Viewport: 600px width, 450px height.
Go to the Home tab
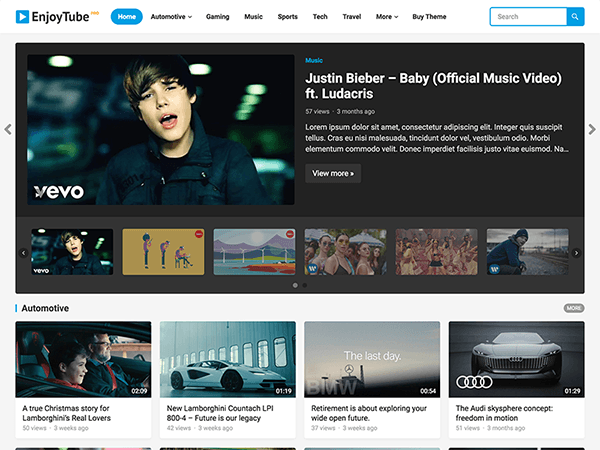coord(126,17)
